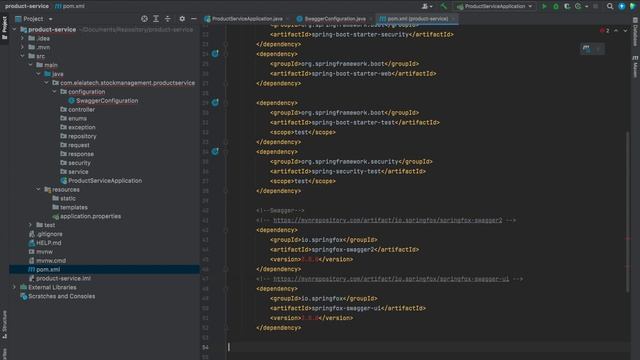The width and height of the screenshot is (640, 360).
Task: Go to next highlighted error arrow
Action: [x=625, y=31]
